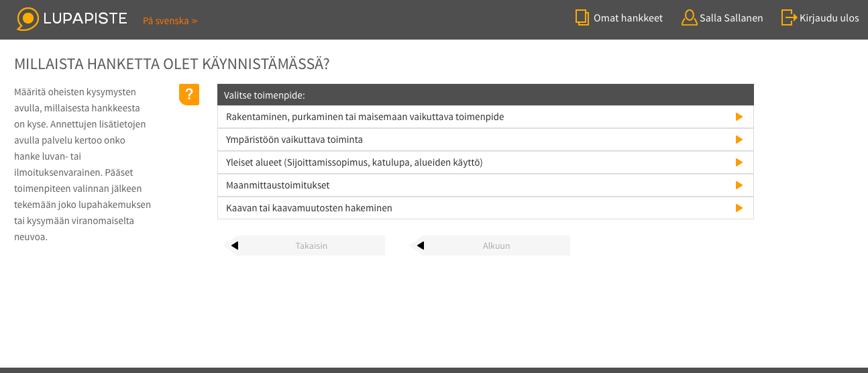
Task: Click Kirjaudu ulos to log out
Action: [829, 18]
